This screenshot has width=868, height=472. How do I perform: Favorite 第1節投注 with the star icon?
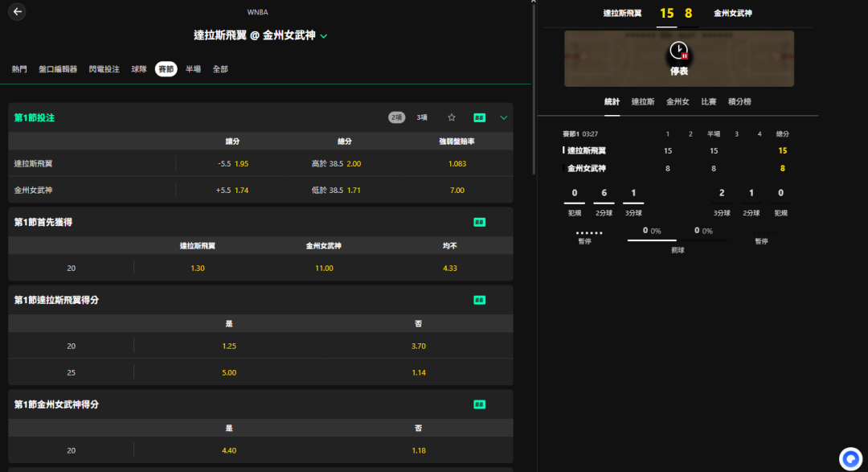tap(452, 117)
